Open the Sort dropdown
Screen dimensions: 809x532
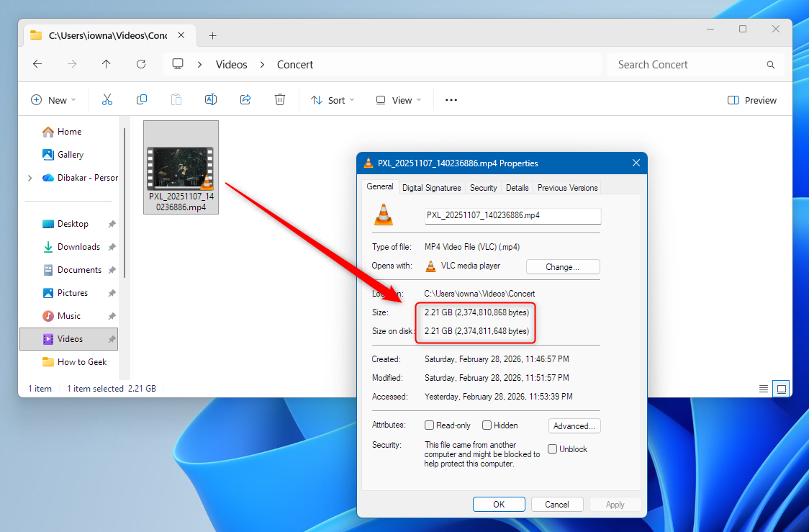(x=333, y=100)
